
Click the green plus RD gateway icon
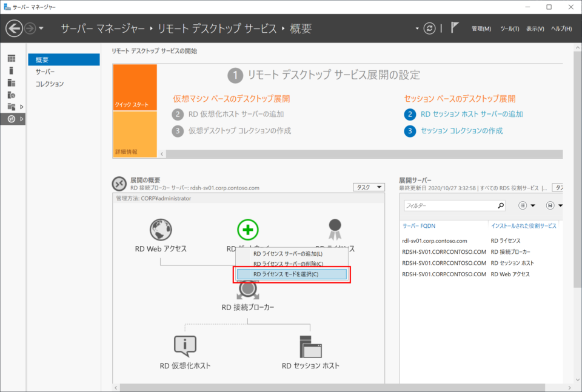248,230
